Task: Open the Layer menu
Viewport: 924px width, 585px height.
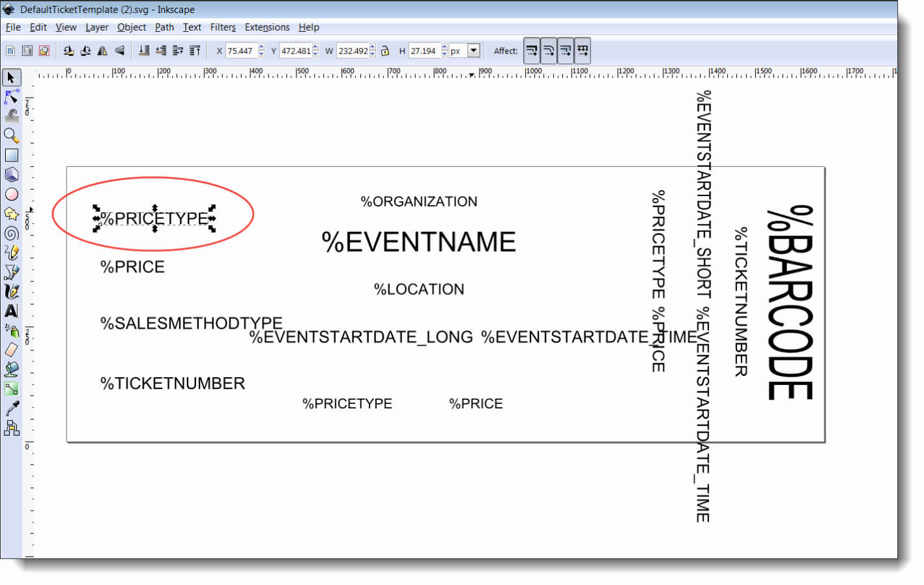Action: click(96, 27)
